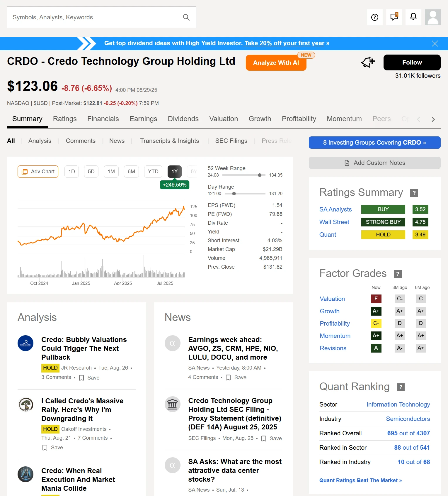Image resolution: width=448 pixels, height=496 pixels.
Task: Click Analyze With AI button
Action: tap(276, 63)
